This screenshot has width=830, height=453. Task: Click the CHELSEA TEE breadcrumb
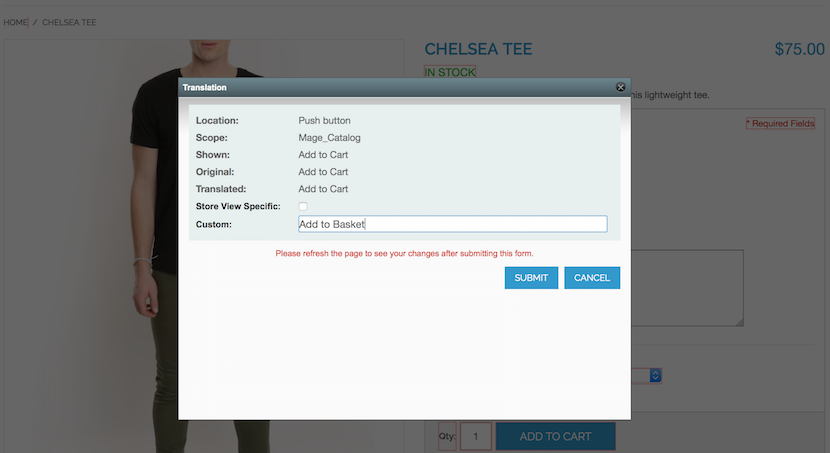69,22
